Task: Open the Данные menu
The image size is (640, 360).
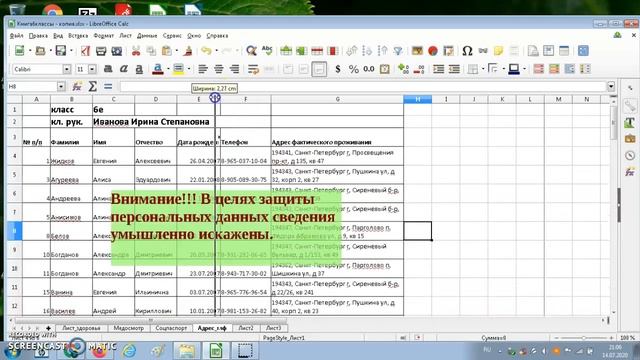Action: pos(147,36)
